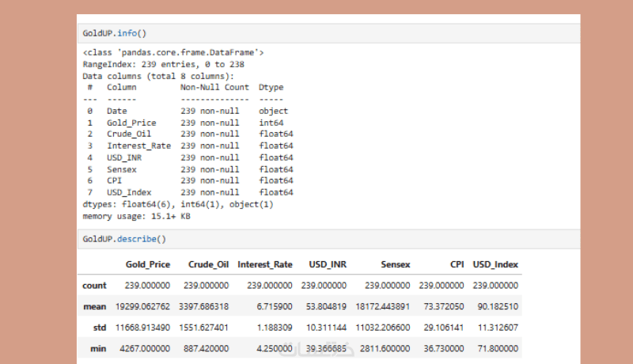This screenshot has width=633, height=364.
Task: Click the 'mean' row label
Action: coord(94,307)
